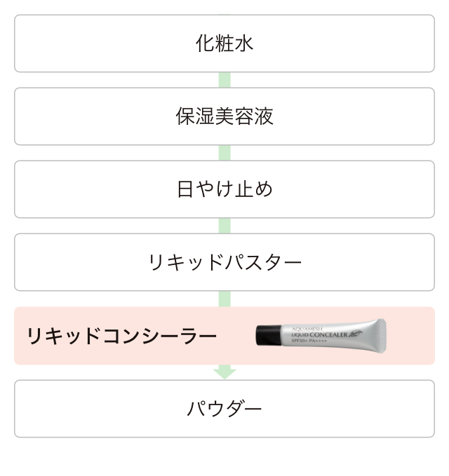449x476 pixels.
Task: Click the black cap of the concealer tube
Action: coord(269,335)
